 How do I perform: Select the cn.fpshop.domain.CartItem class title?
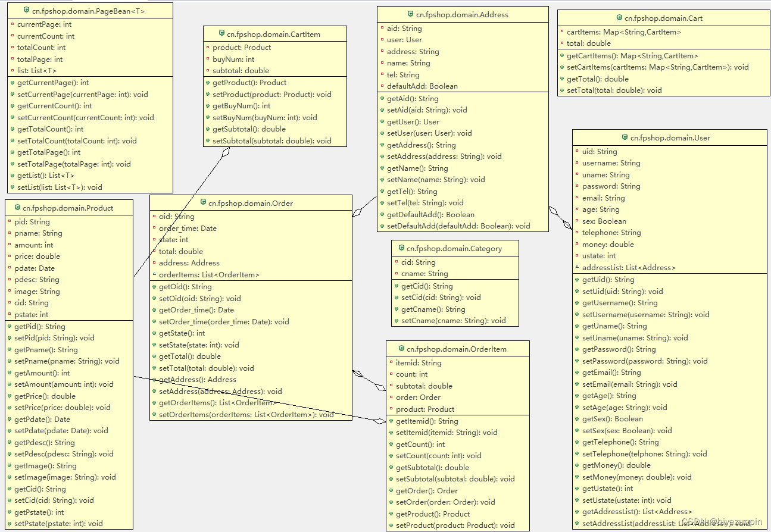pos(273,34)
